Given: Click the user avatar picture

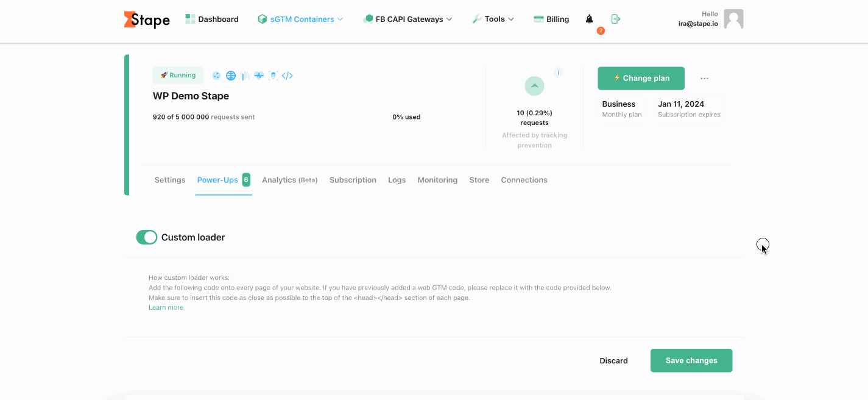Looking at the screenshot, I should click(733, 19).
